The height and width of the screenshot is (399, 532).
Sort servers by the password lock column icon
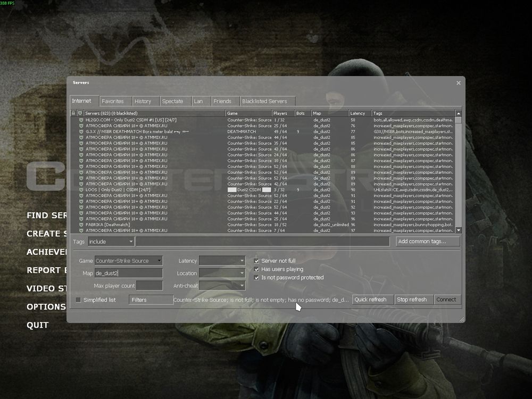pos(73,113)
